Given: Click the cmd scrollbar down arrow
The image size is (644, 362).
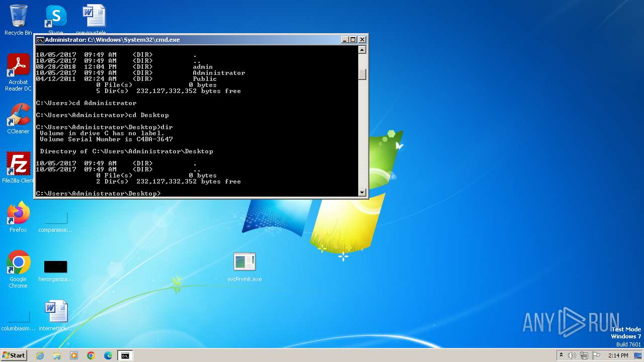Looking at the screenshot, I should (362, 193).
